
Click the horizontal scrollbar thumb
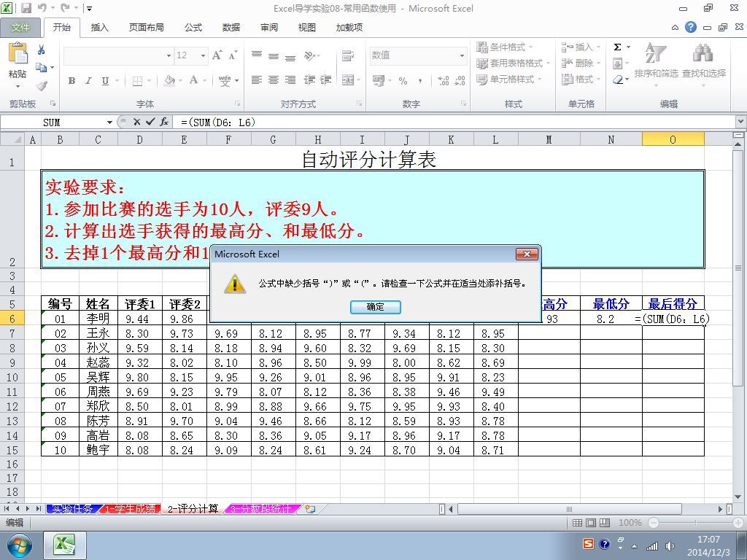[x=569, y=509]
